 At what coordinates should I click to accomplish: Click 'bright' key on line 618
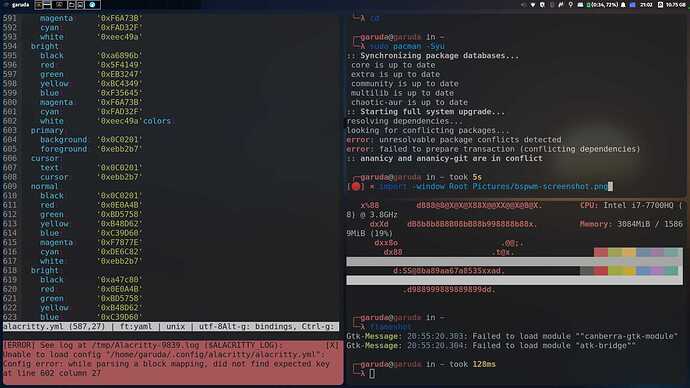point(44,270)
